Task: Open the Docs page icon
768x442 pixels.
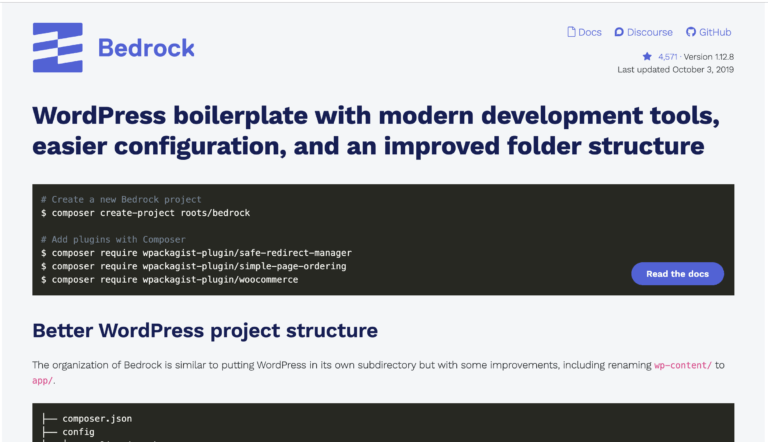Action: [571, 32]
